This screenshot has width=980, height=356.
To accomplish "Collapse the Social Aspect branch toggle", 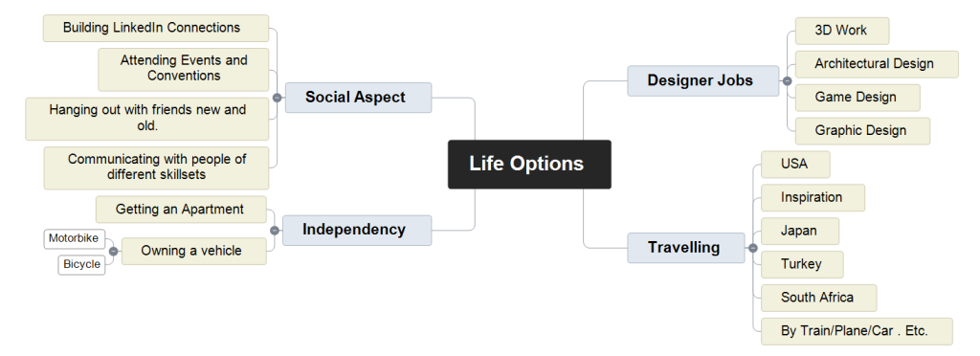I will (277, 98).
